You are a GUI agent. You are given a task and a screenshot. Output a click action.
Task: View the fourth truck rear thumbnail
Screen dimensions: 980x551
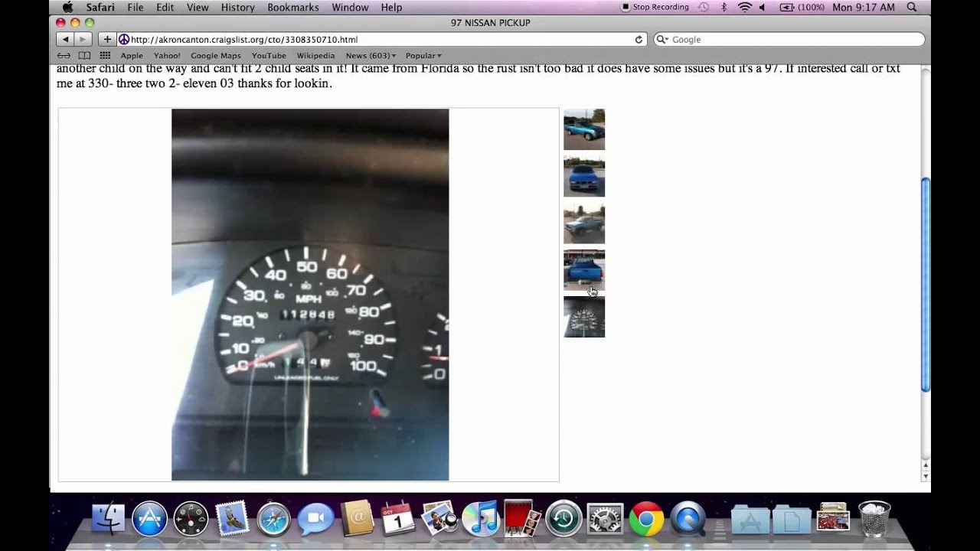584,270
